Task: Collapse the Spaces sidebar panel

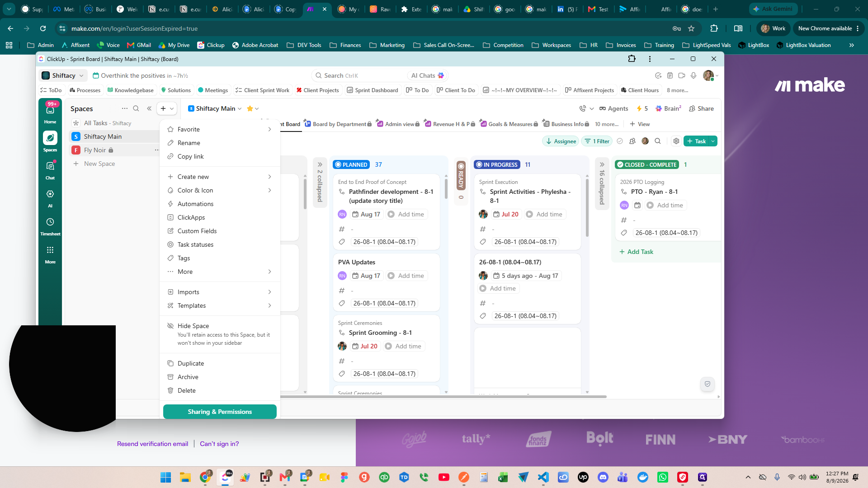Action: pos(149,108)
